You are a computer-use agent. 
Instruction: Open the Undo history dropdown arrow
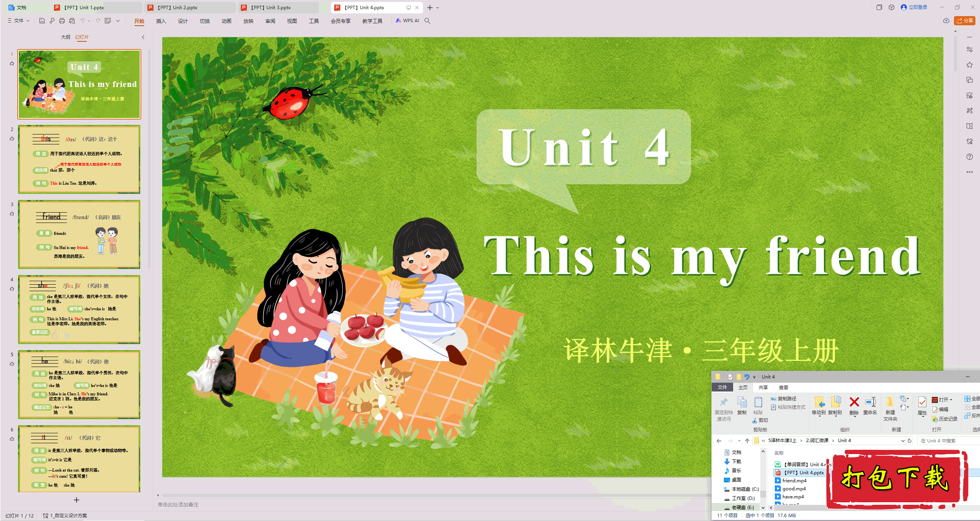(x=89, y=21)
